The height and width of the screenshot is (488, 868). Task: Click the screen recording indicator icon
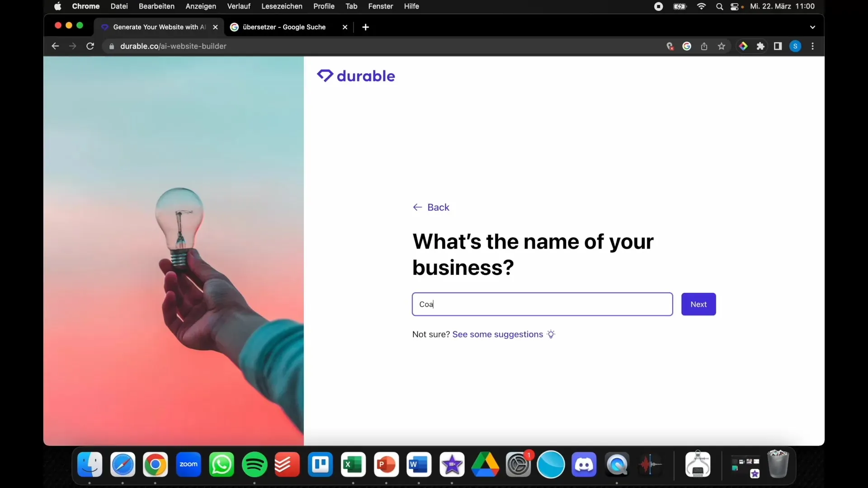(x=659, y=6)
